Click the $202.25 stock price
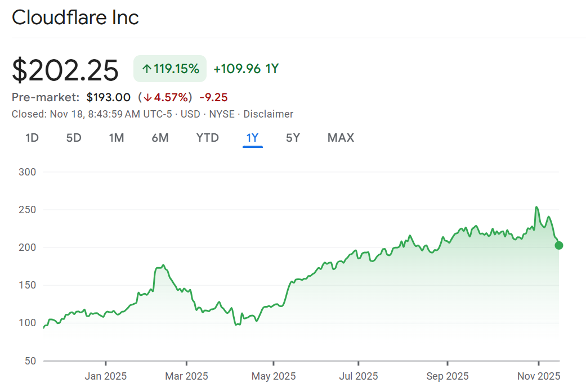Image resolution: width=586 pixels, height=392 pixels. 65,71
